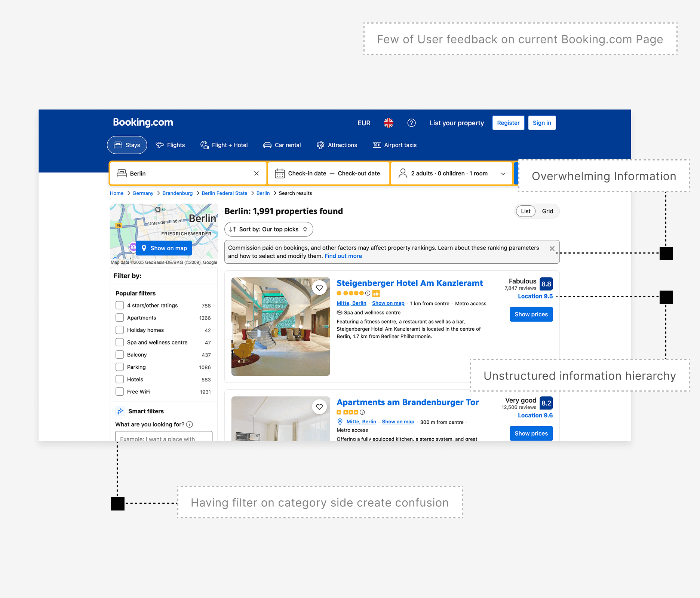Click Show on map link for Steigenberger

click(x=388, y=303)
